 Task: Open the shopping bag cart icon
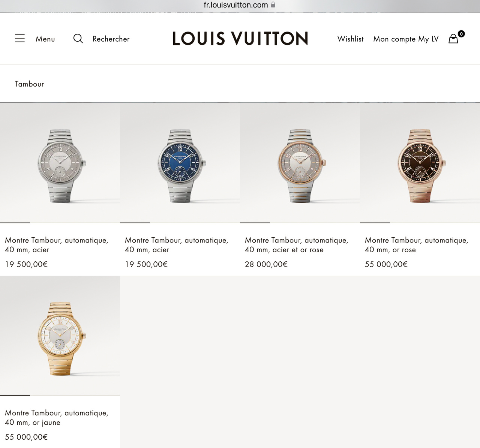click(453, 39)
